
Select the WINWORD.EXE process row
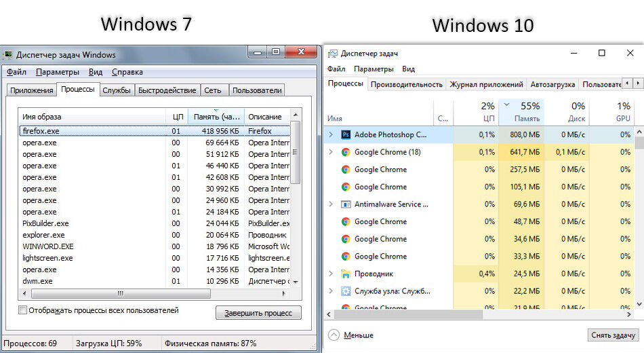[155, 246]
